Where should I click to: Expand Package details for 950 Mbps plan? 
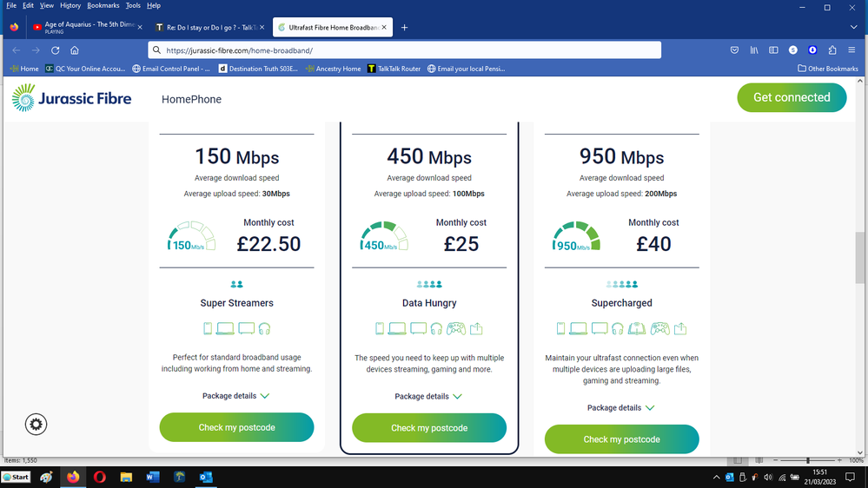click(x=621, y=408)
